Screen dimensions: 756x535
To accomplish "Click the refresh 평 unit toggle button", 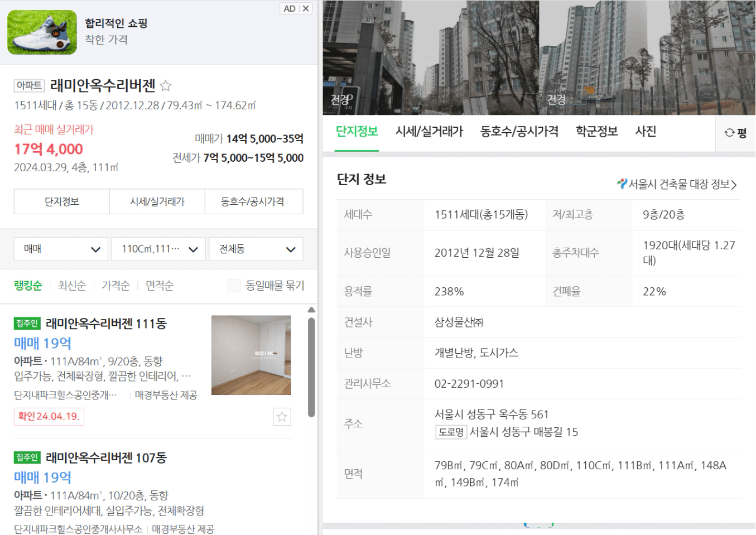I will pyautogui.click(x=735, y=133).
